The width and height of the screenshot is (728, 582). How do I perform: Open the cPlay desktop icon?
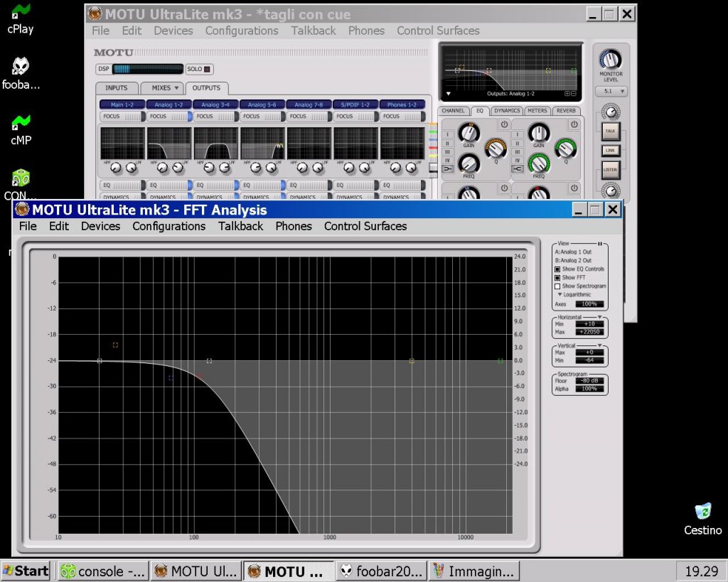click(x=21, y=19)
